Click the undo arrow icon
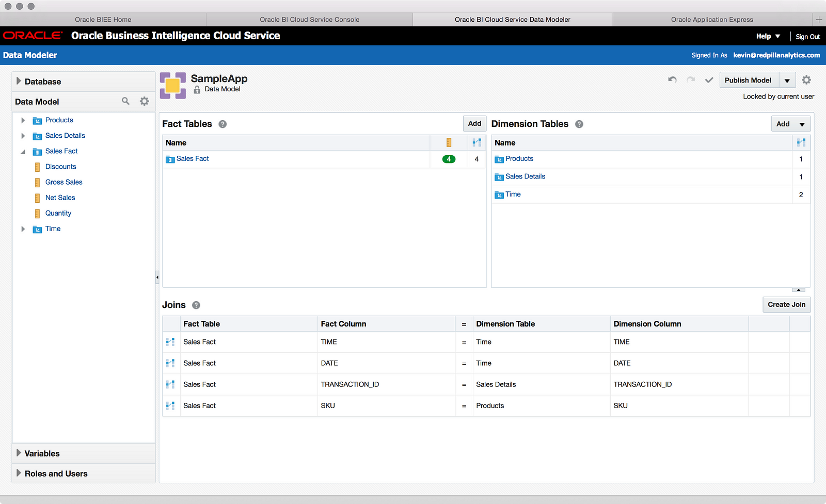 point(672,80)
